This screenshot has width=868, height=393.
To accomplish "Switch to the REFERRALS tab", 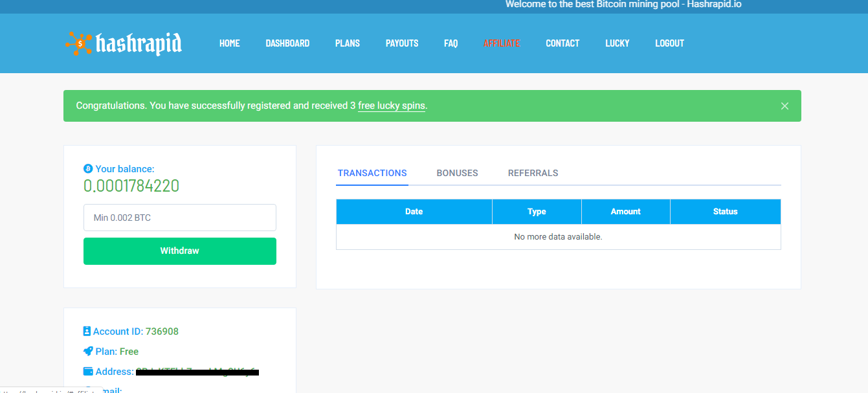I will 533,174.
